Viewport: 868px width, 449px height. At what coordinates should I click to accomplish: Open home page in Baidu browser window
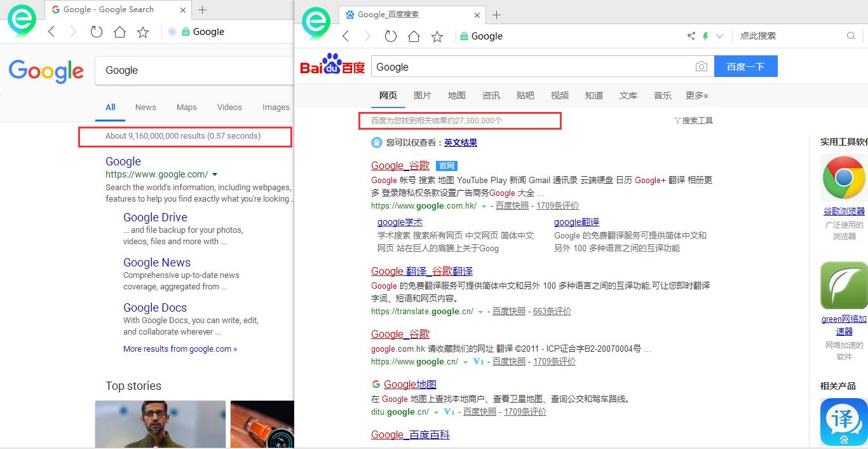414,36
